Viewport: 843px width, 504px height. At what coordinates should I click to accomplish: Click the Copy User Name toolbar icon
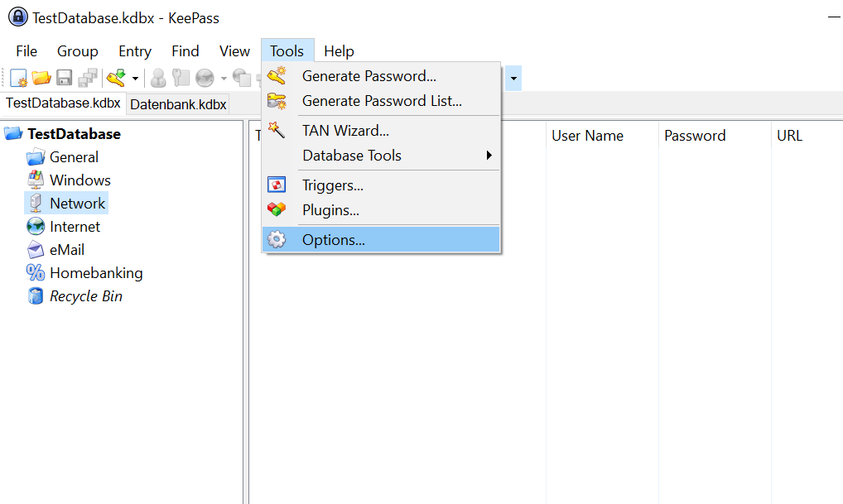click(158, 79)
